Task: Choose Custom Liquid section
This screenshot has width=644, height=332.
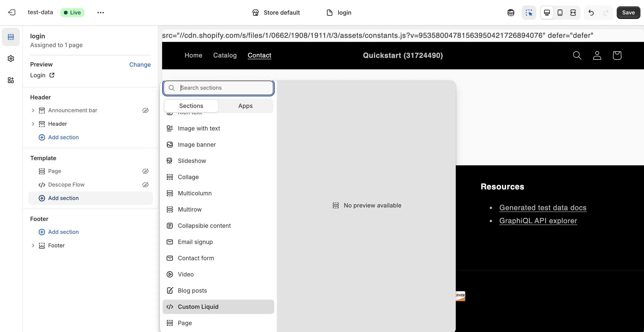Action: 218,307
